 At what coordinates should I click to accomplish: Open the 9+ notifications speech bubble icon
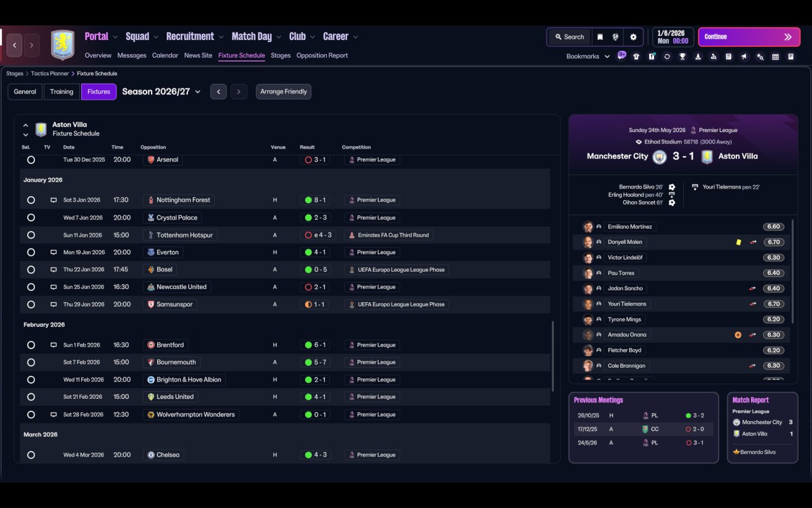[622, 55]
